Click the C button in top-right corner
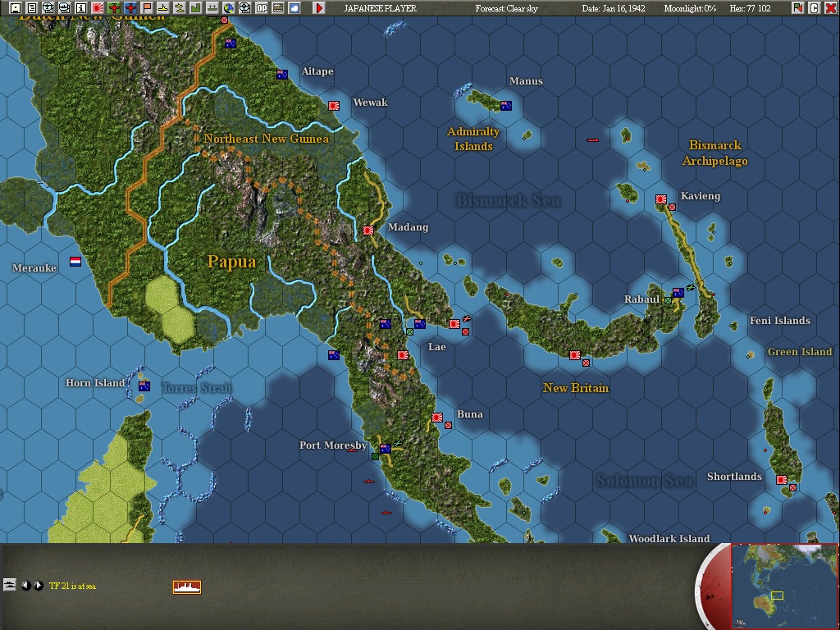 click(x=815, y=7)
